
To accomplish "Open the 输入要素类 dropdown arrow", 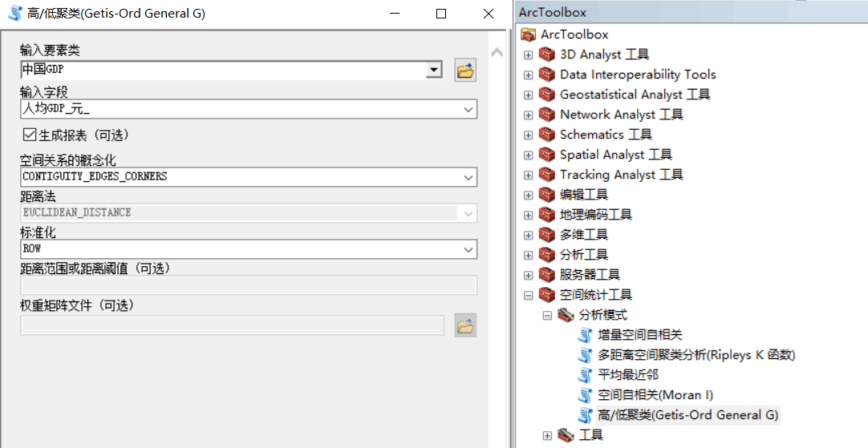I will (x=434, y=70).
